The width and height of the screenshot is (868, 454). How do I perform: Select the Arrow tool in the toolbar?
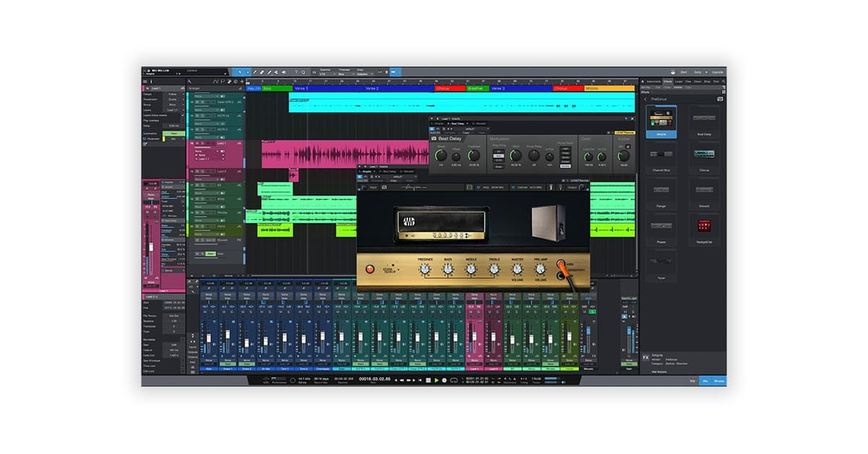[239, 72]
